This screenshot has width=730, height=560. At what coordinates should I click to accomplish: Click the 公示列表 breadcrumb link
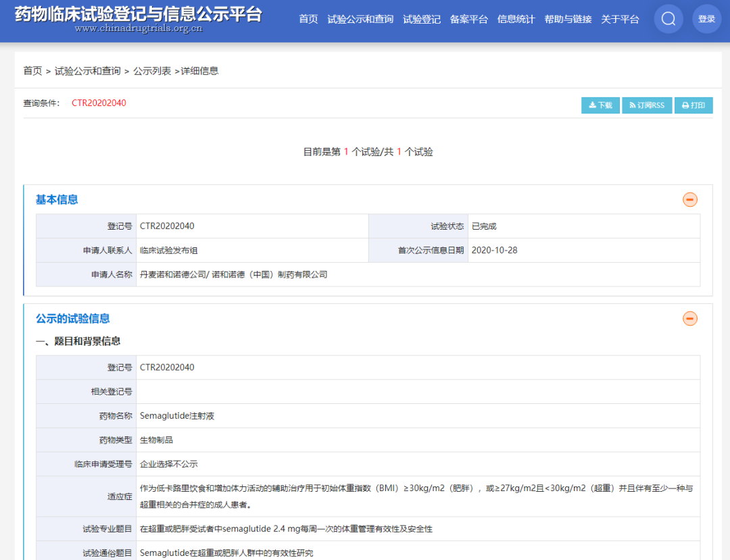[x=152, y=70]
